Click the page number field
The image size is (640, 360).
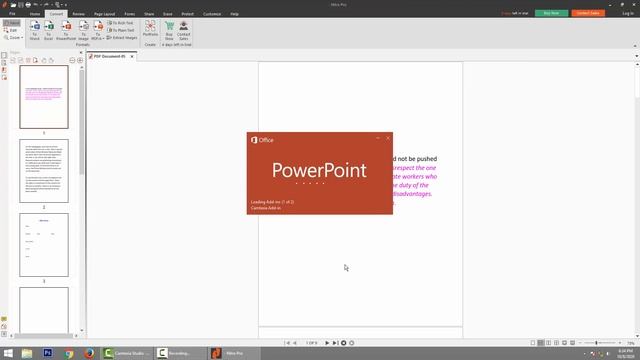[311, 343]
